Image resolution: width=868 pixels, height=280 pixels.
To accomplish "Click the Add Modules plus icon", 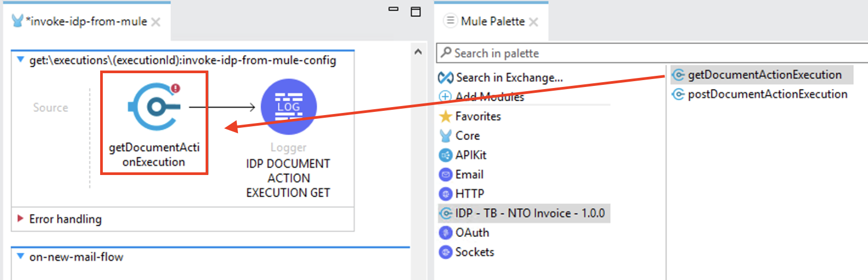I will tap(445, 97).
